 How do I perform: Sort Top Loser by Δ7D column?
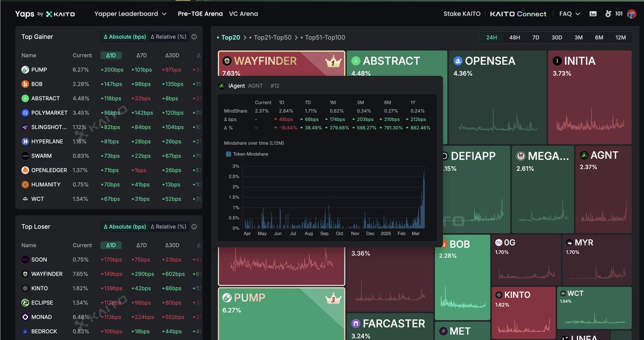[x=141, y=245]
